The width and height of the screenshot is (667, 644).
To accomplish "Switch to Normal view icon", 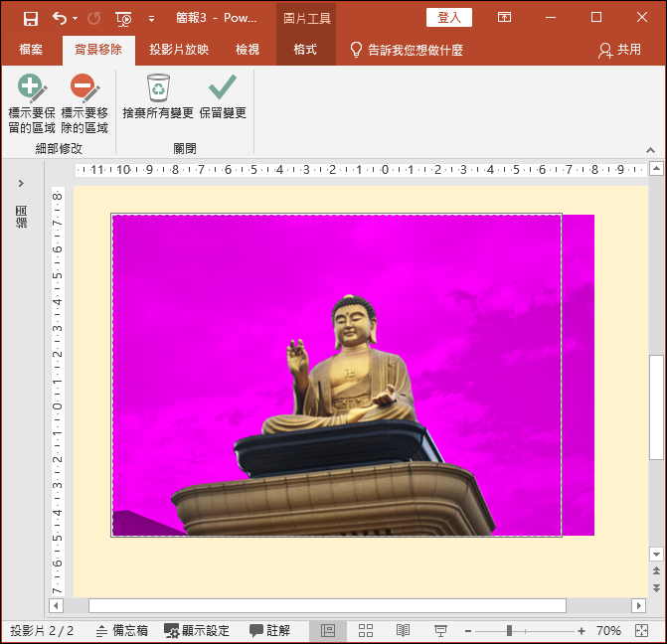I will [x=328, y=630].
